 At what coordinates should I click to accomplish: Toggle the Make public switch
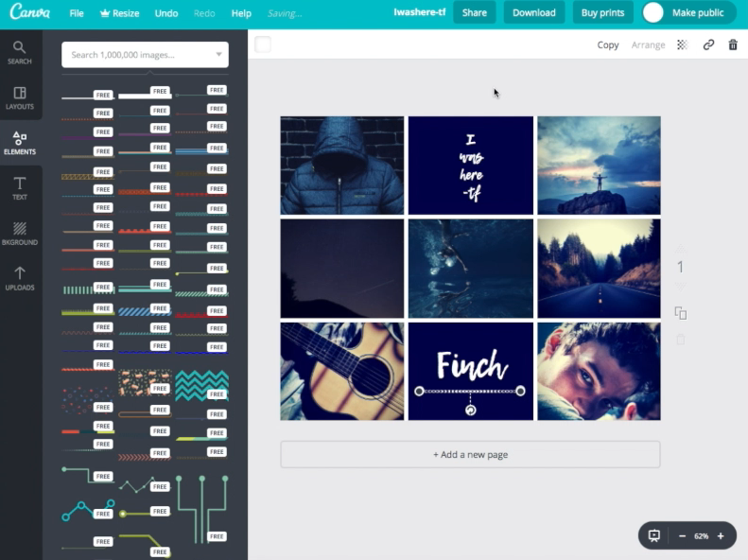[x=653, y=12]
